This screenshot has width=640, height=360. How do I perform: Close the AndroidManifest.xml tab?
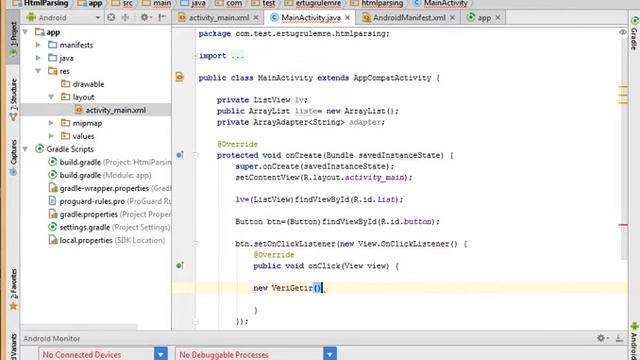[x=452, y=18]
